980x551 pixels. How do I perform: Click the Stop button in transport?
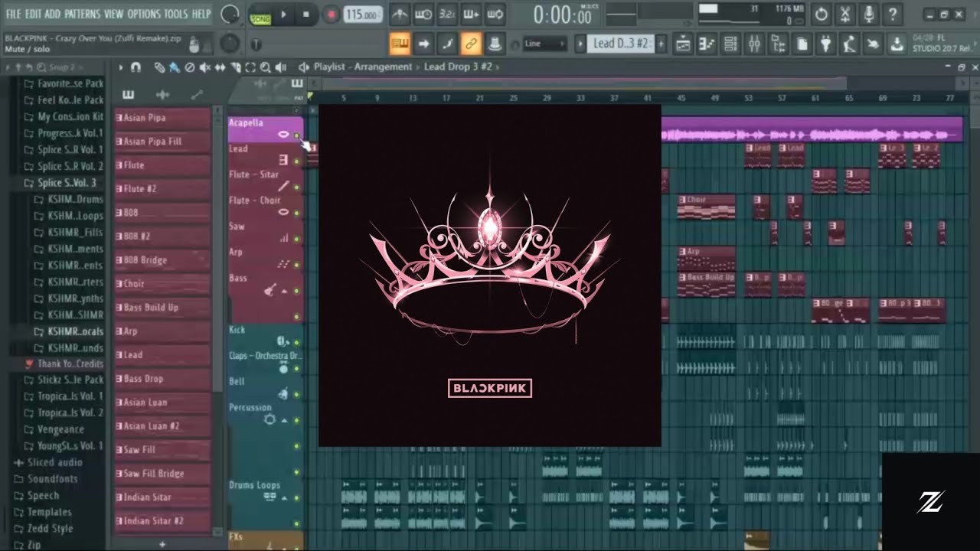coord(306,14)
